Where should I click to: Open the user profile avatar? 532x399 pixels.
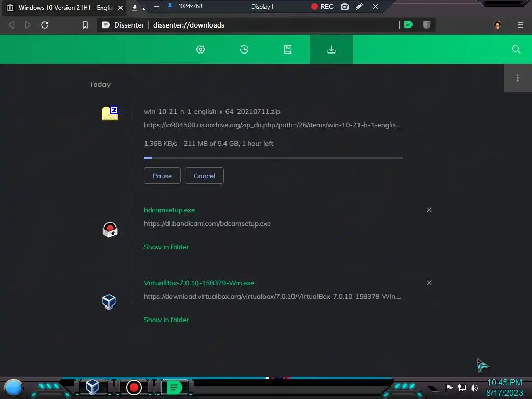coord(497,25)
